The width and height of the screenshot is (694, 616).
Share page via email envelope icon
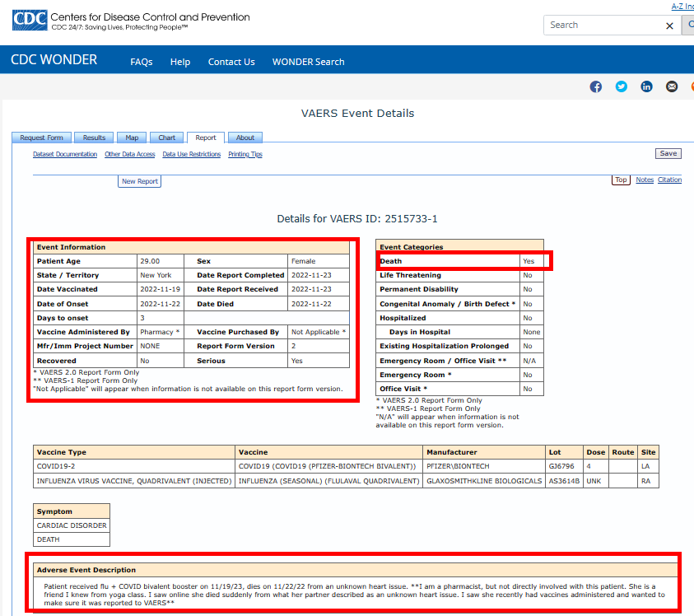pos(672,86)
